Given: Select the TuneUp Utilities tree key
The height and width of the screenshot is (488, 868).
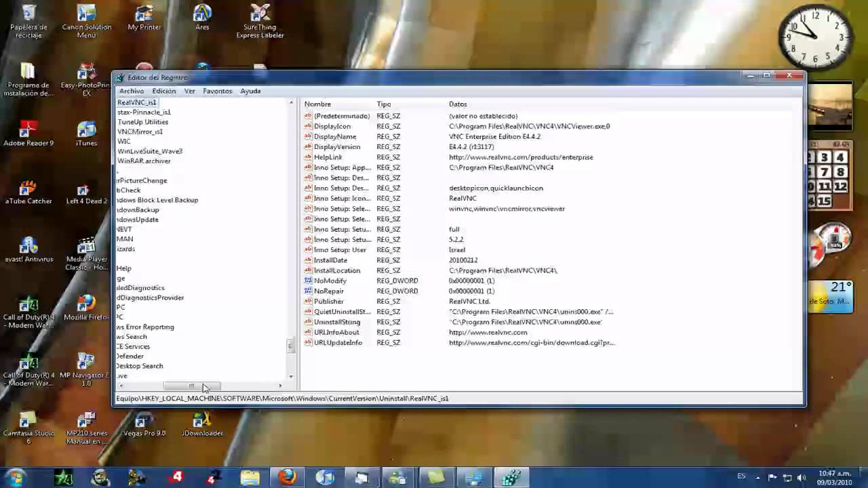Looking at the screenshot, I should point(143,122).
